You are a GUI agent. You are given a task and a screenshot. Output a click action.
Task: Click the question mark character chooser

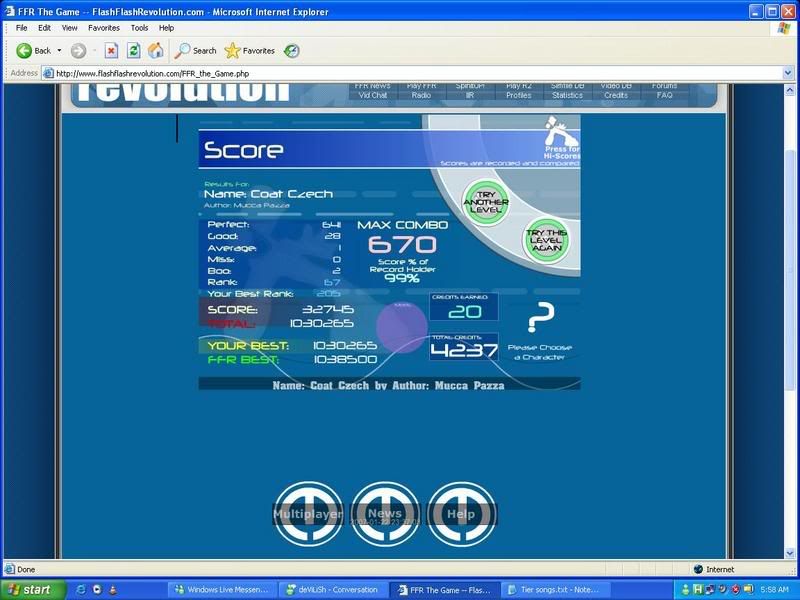(x=540, y=319)
